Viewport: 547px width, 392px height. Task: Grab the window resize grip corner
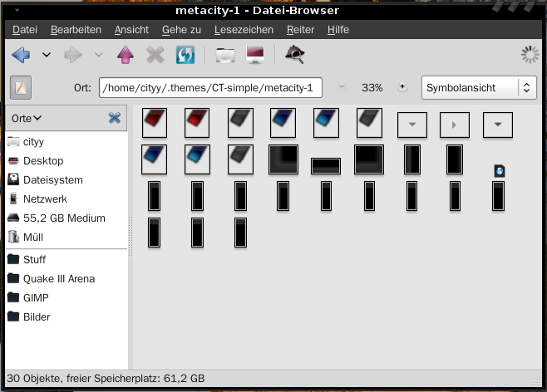pyautogui.click(x=536, y=381)
